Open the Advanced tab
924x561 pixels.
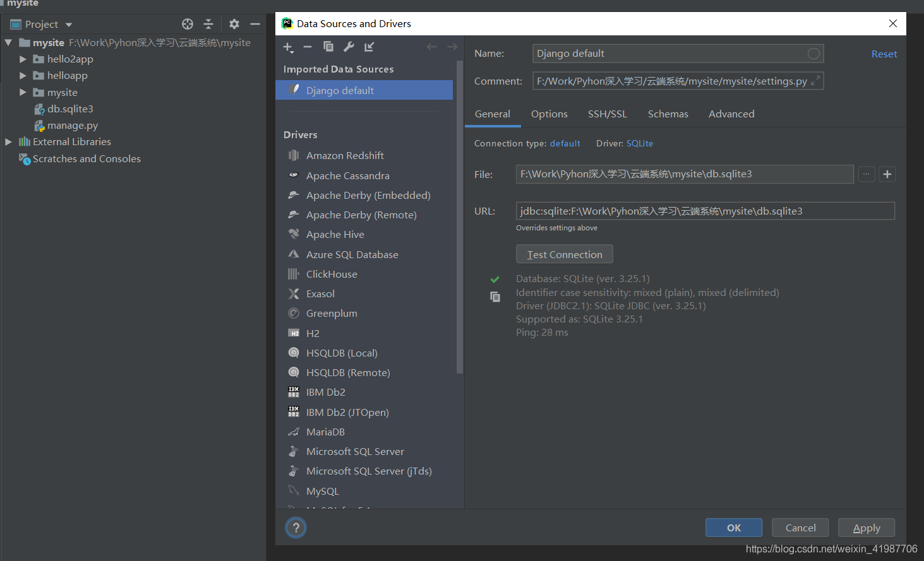pos(731,114)
